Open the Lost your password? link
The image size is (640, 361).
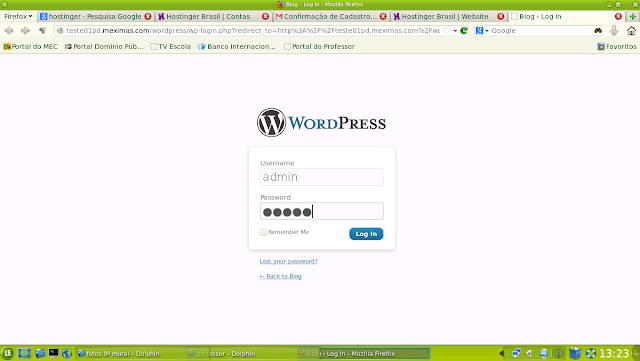289,261
